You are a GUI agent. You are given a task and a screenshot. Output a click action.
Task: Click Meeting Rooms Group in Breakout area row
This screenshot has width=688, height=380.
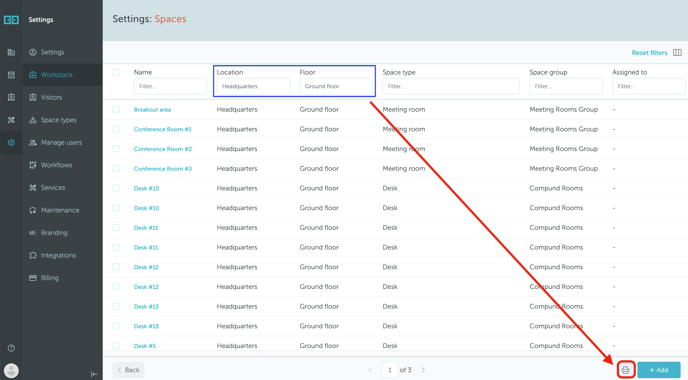point(564,110)
